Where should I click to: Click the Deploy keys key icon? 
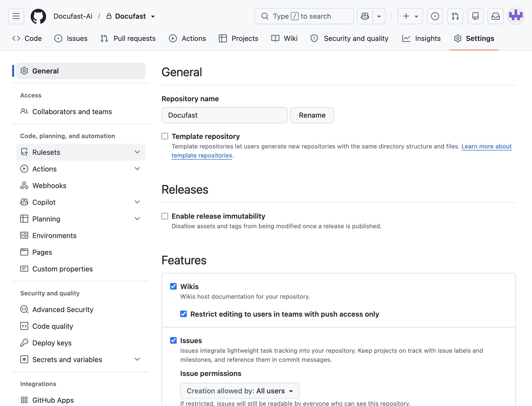coord(24,343)
